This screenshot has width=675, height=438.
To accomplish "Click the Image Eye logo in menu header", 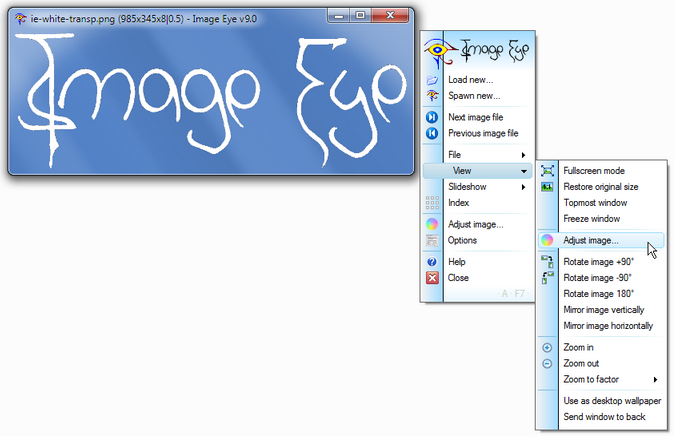I will (477, 52).
